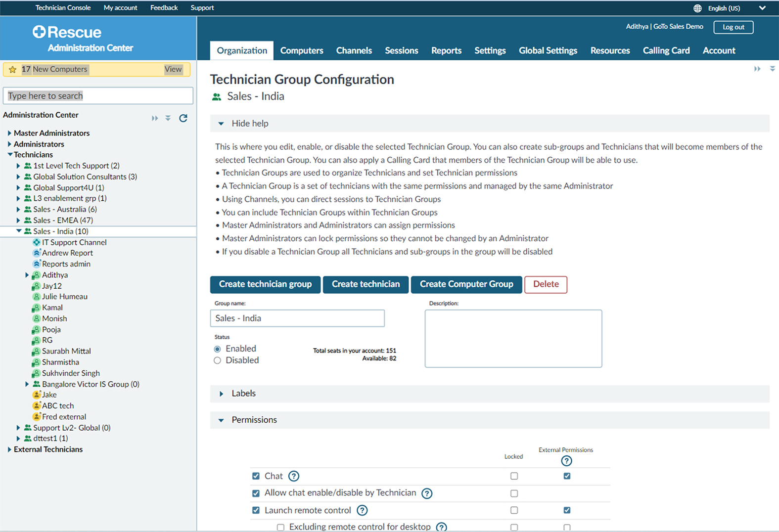The width and height of the screenshot is (779, 532).
Task: Click the Group name input field
Action: click(x=297, y=318)
